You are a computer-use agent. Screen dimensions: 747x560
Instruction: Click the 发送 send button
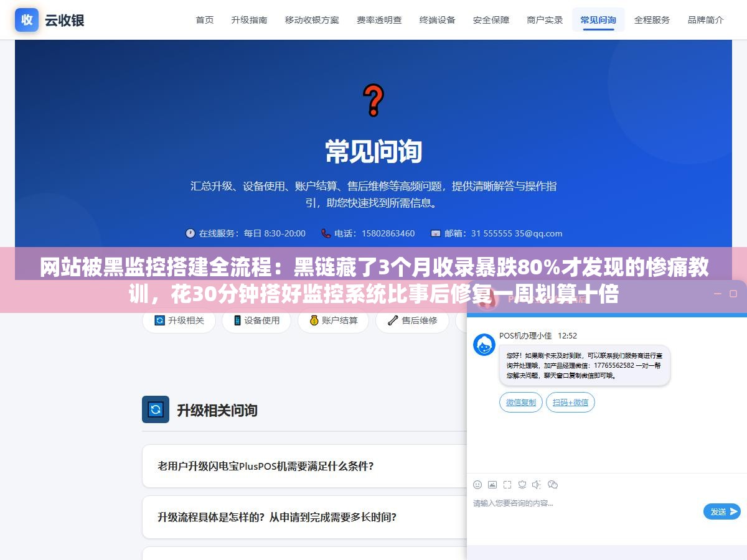pyautogui.click(x=722, y=511)
